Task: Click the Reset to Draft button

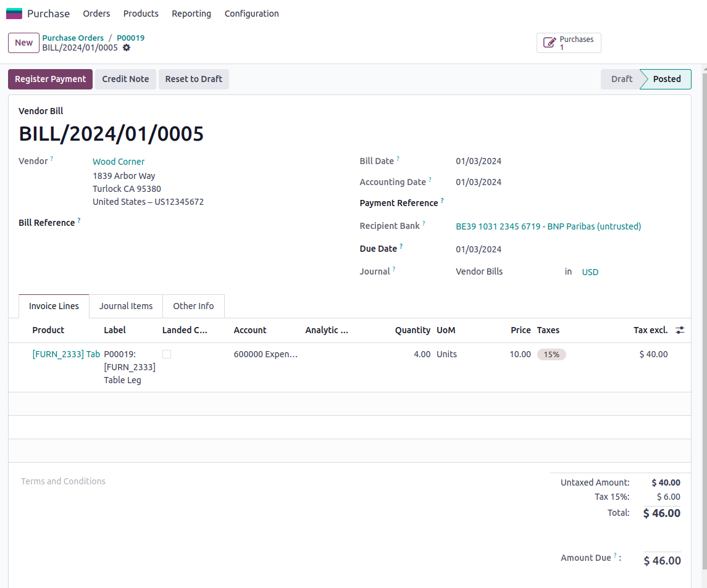Action: tap(193, 79)
